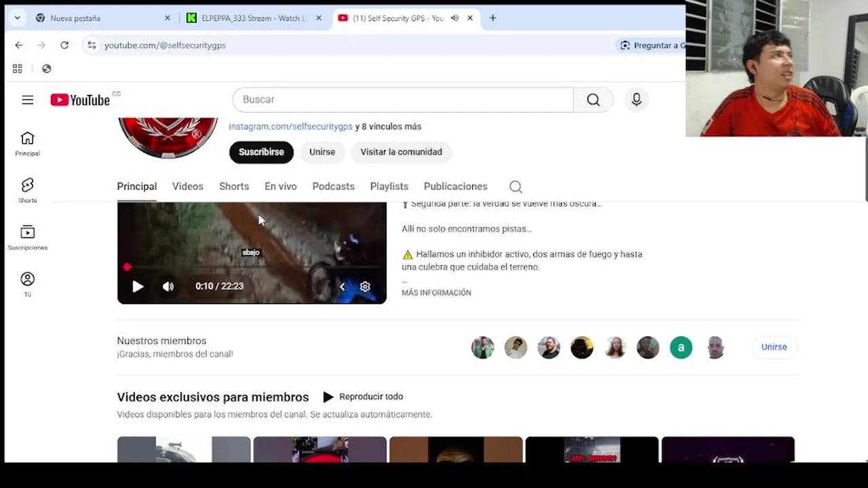Close the Self Security GPS tab
The width and height of the screenshot is (868, 488).
pyautogui.click(x=470, y=18)
